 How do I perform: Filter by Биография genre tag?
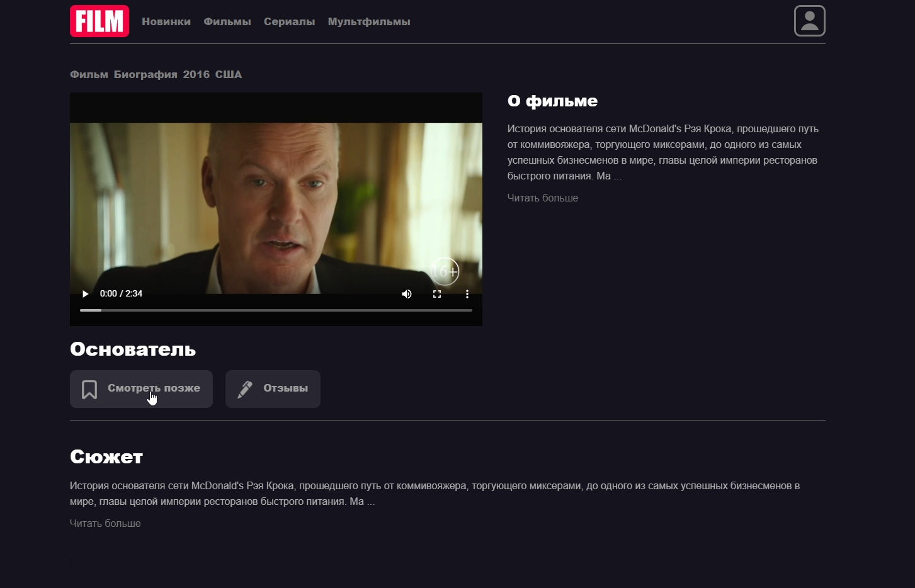[x=145, y=74]
